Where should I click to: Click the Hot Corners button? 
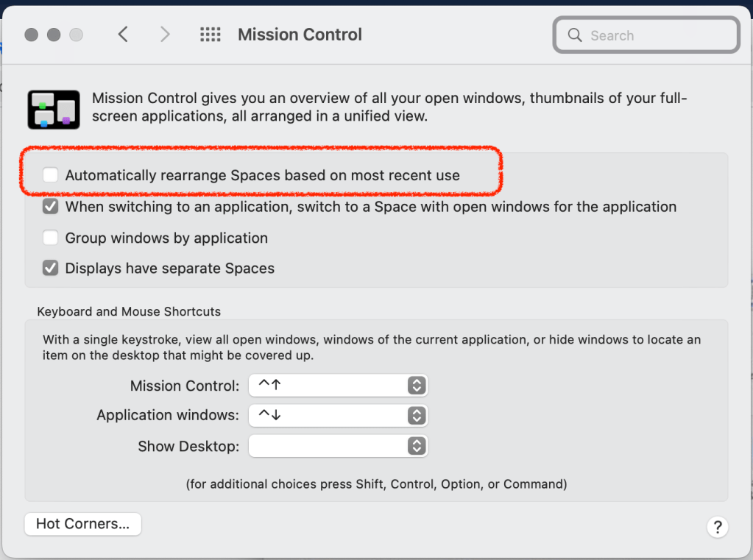82,524
